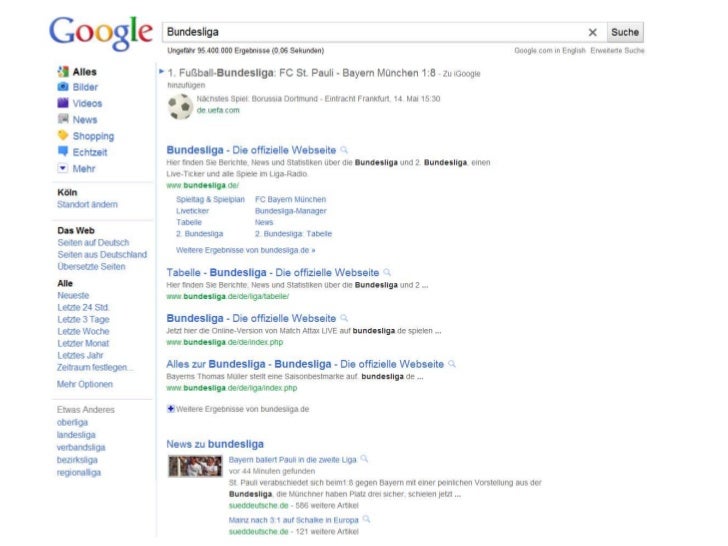Click the Google logo

[x=101, y=33]
